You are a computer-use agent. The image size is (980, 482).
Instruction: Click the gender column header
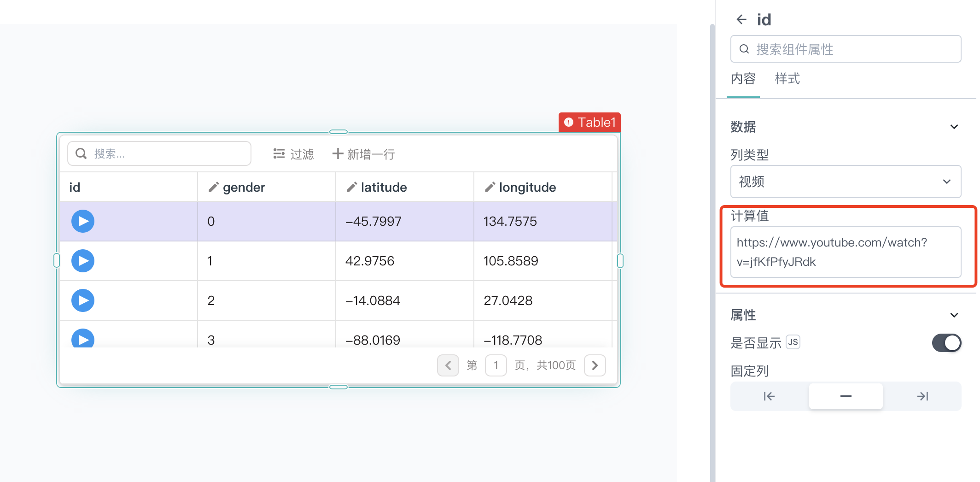coord(267,187)
